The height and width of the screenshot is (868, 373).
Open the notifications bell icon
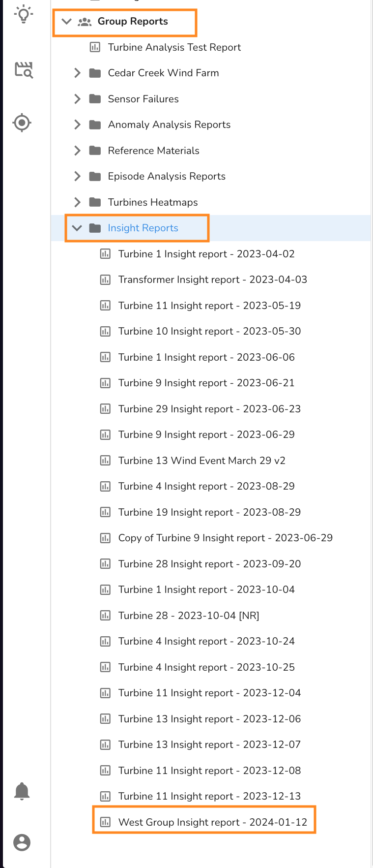pos(22,791)
